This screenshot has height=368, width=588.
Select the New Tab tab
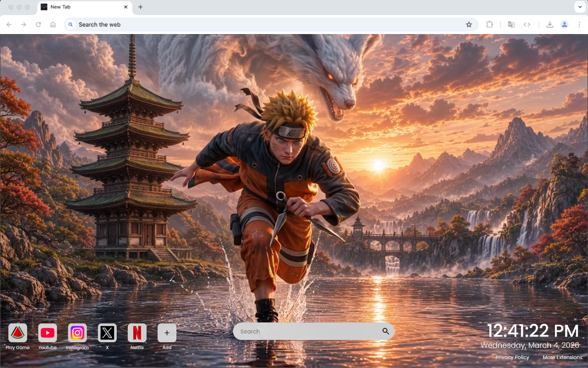[85, 7]
